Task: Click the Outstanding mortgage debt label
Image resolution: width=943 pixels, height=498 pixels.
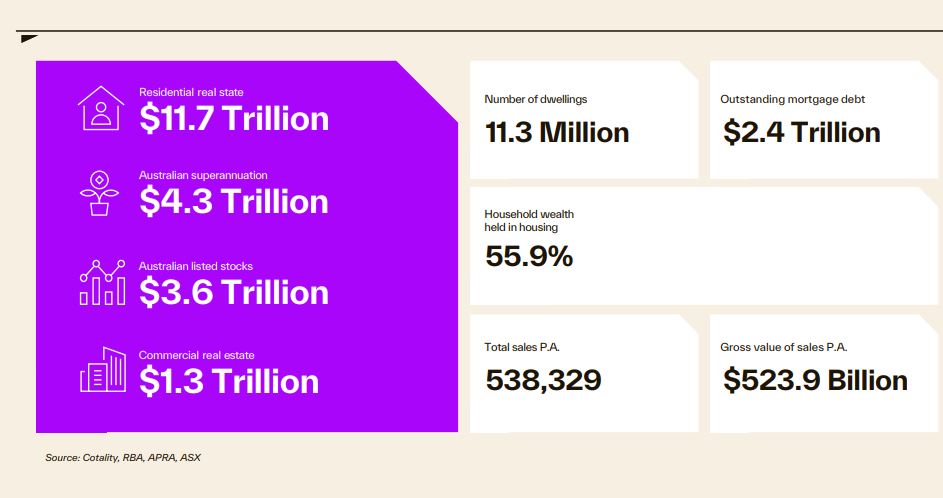Action: pyautogui.click(x=792, y=100)
